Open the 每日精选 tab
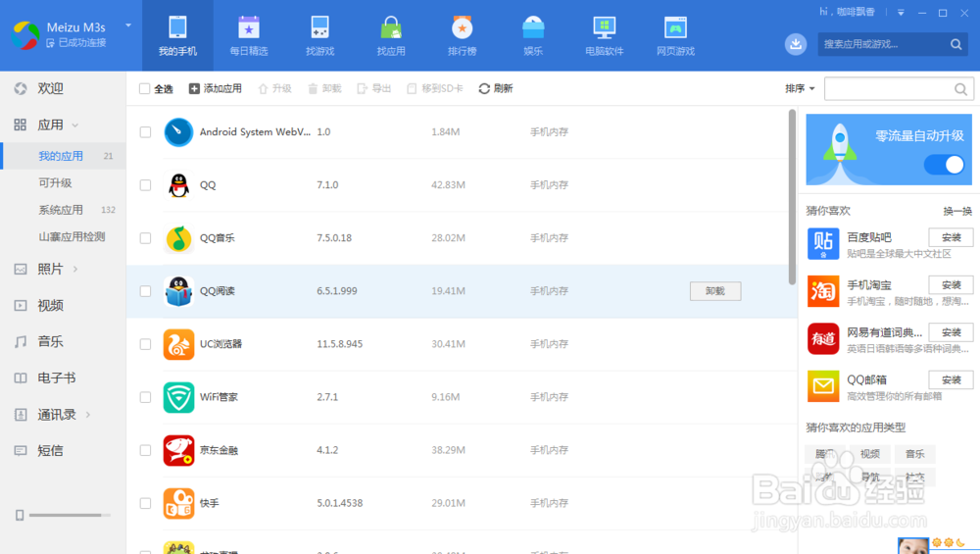This screenshot has height=554, width=980. tap(249, 35)
